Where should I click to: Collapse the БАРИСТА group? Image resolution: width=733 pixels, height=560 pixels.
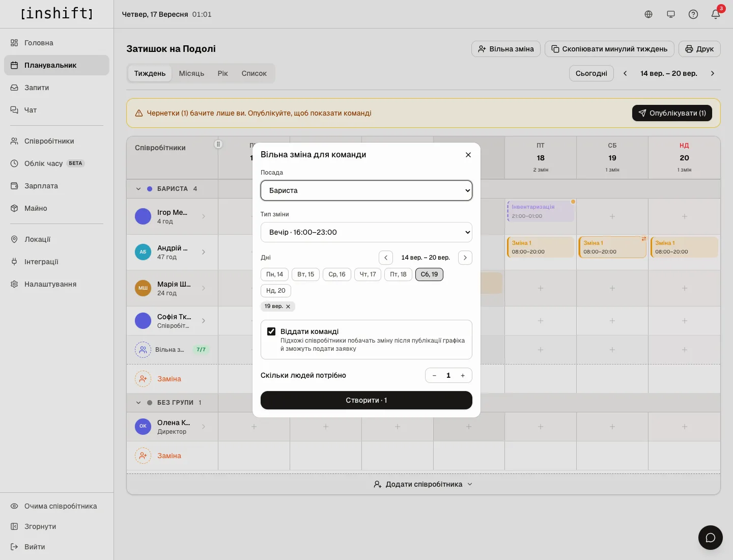coord(138,189)
